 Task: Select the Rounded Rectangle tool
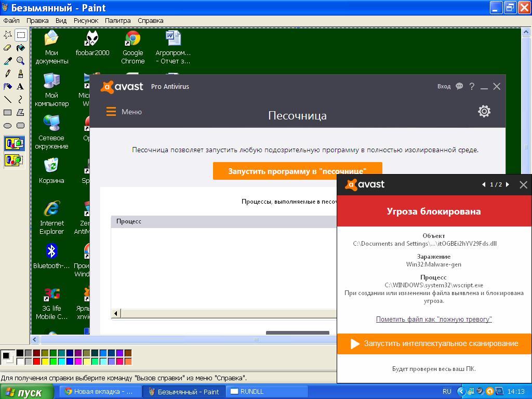[21, 125]
